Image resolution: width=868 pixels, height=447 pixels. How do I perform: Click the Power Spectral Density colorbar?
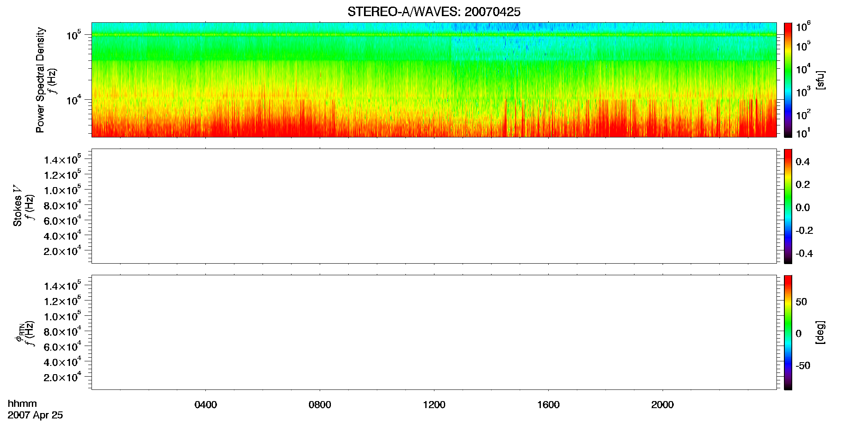click(x=788, y=80)
